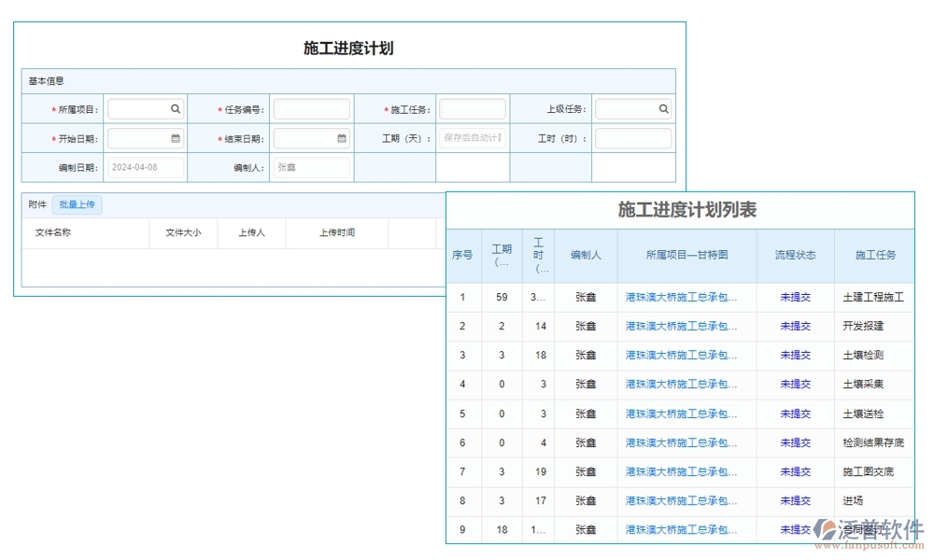Select the 编制日期 date field showing 2024-04-08
934x560 pixels.
pyautogui.click(x=146, y=167)
